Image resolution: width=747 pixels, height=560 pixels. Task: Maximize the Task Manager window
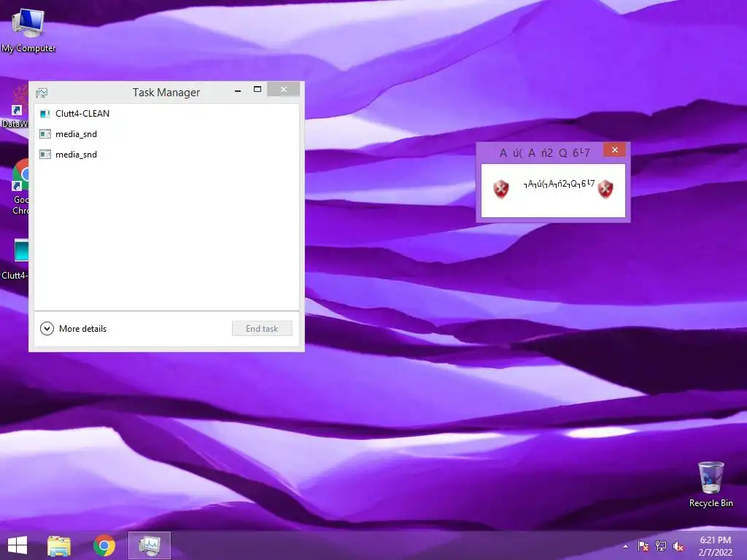[x=258, y=90]
